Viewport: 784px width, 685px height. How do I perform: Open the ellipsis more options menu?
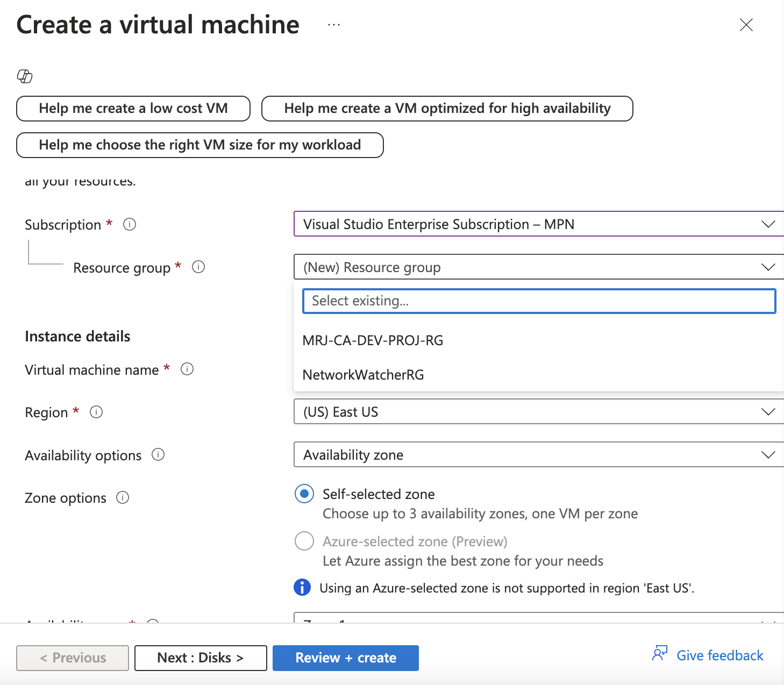coord(334,25)
